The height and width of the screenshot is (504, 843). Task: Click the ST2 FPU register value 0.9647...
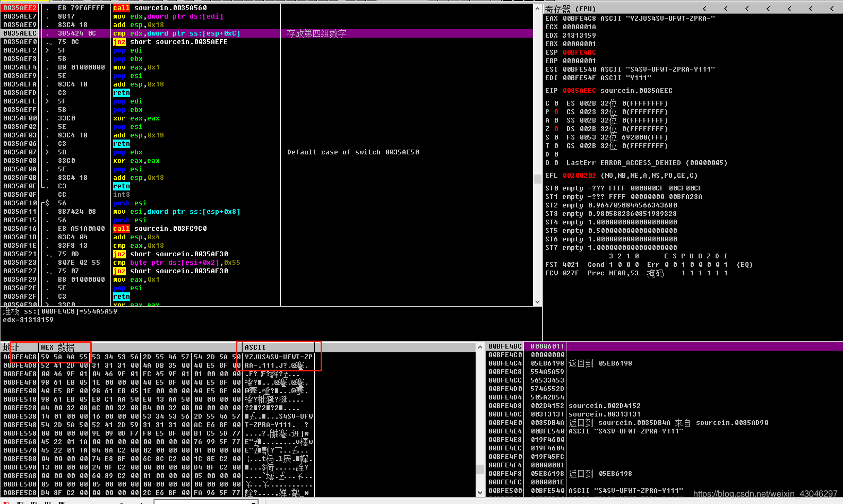pos(632,205)
